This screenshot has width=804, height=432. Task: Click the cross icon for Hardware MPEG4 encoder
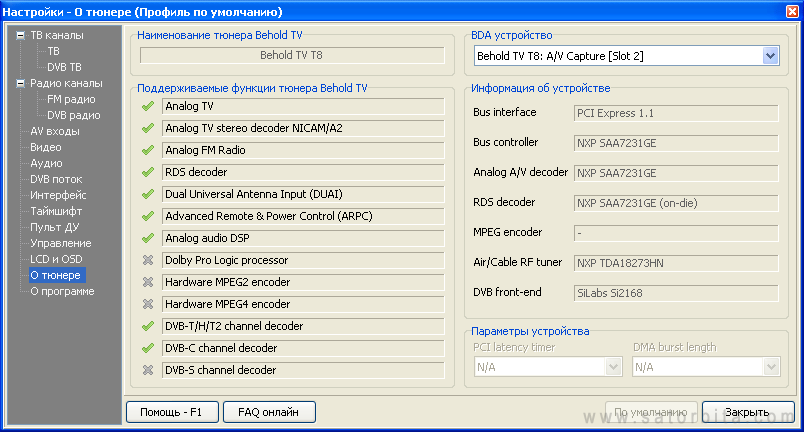coord(148,304)
